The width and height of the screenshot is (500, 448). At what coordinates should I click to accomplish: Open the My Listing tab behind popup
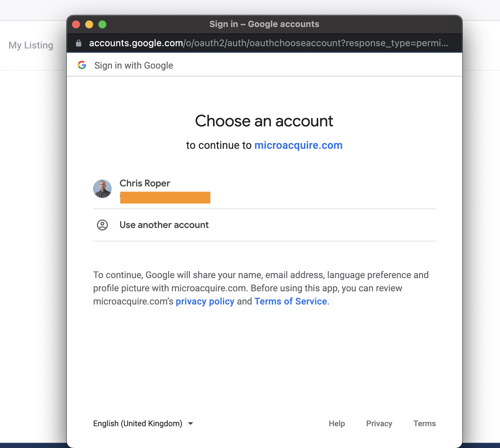[x=31, y=45]
